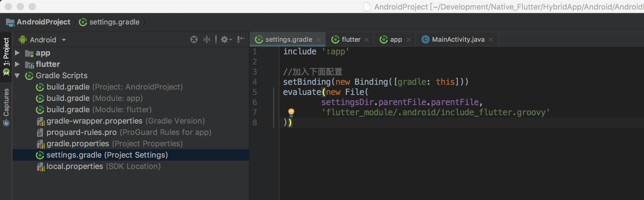Close the flutter editor tab

(x=367, y=40)
